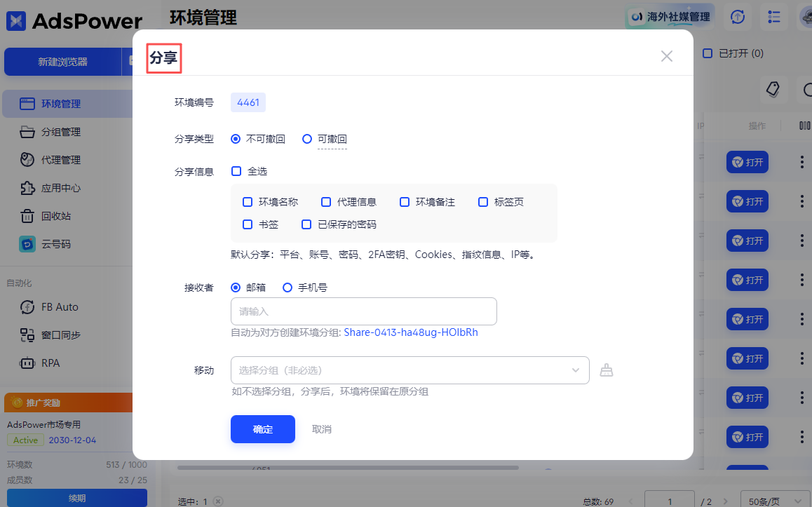Open 窗口同步 window sync icon
This screenshot has width=812, height=507.
pos(27,335)
